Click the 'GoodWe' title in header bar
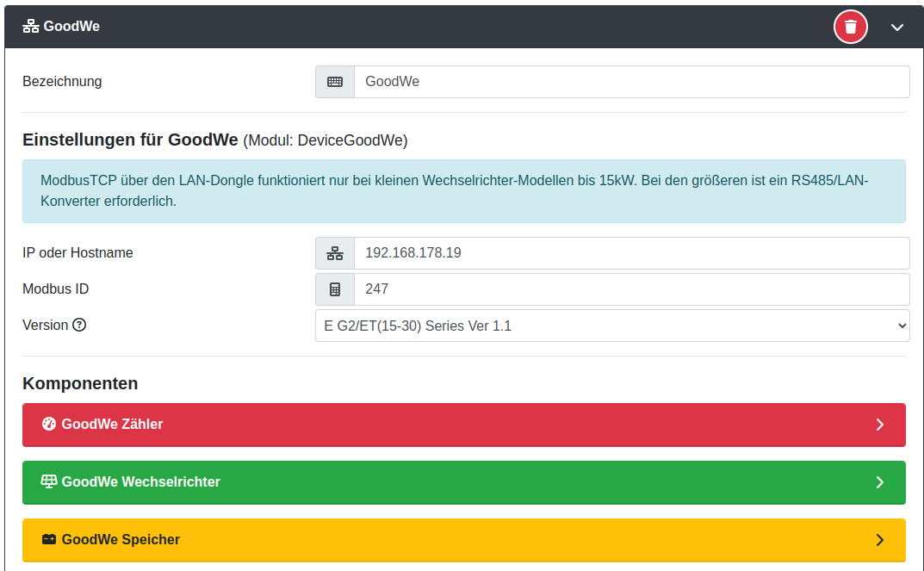This screenshot has width=924, height=571. pyautogui.click(x=71, y=27)
